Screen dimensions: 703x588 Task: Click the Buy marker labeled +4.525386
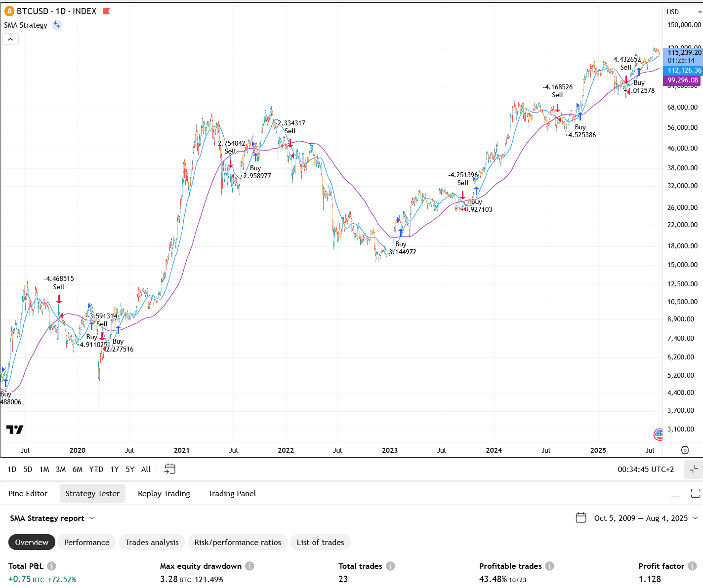(x=580, y=116)
